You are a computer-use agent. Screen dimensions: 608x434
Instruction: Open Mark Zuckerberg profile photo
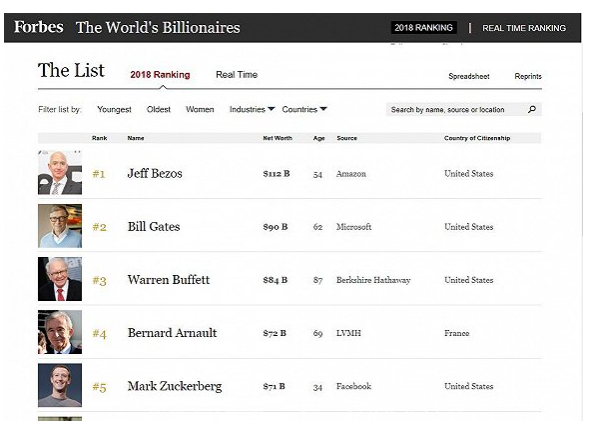click(60, 385)
